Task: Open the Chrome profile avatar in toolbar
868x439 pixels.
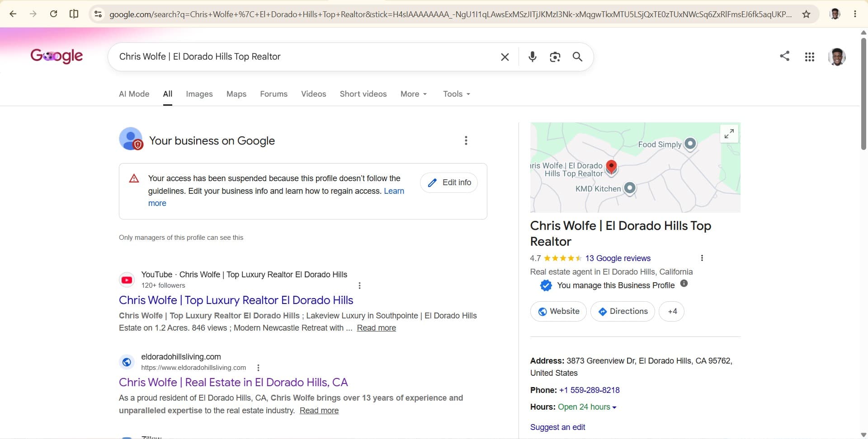Action: click(835, 14)
